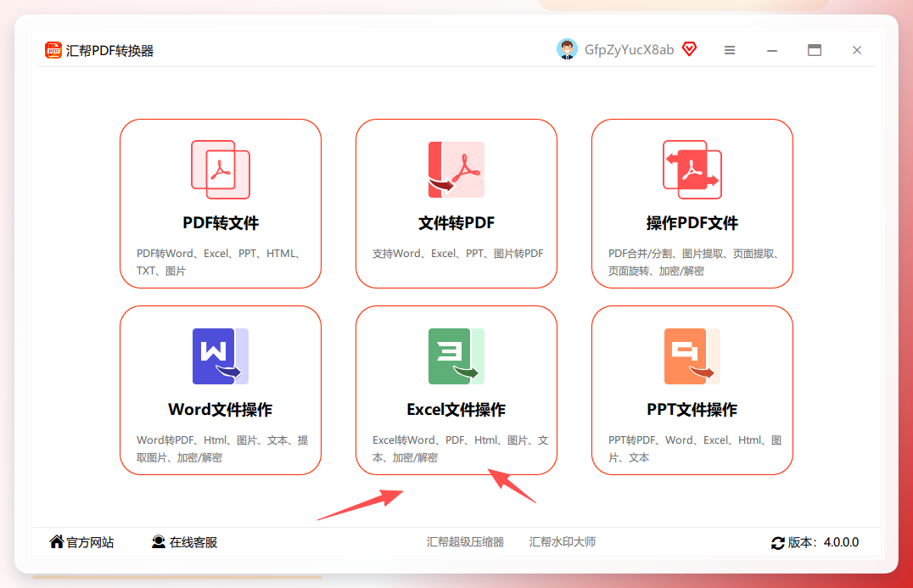913x588 pixels.
Task: Click the headset icon beside 在线客服
Action: [159, 542]
